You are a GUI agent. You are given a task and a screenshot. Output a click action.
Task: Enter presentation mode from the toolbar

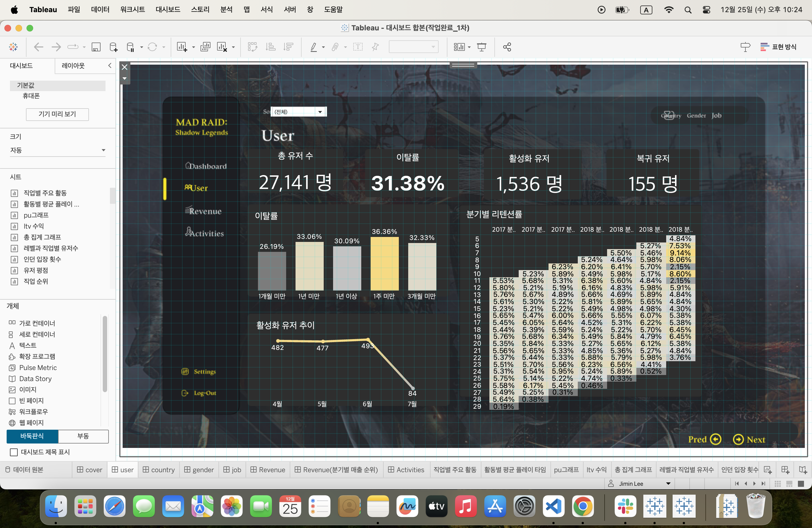[481, 47]
